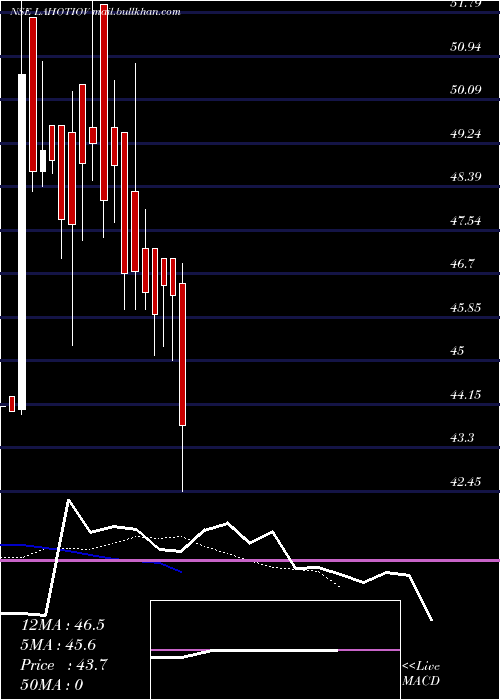500x700 pixels.
Task: Click the peak of the white MACD line
Action: tap(69, 500)
